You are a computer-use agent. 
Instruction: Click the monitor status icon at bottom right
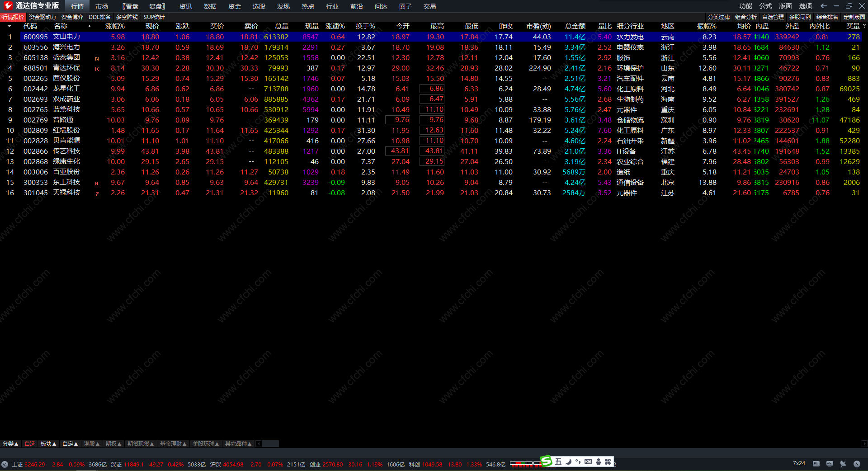tap(830, 464)
